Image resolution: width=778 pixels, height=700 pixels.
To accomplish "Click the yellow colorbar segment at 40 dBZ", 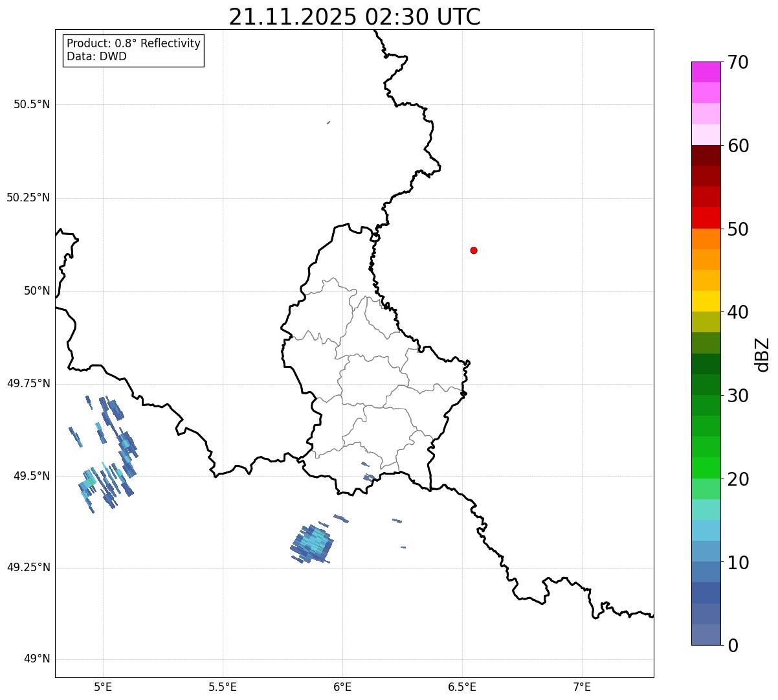I will click(x=706, y=301).
